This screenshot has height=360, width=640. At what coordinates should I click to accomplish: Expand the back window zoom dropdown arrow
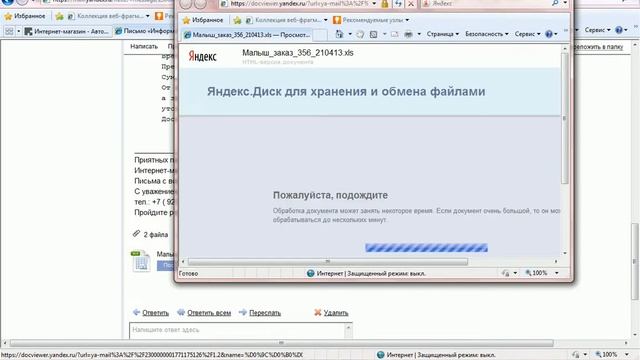(627, 354)
